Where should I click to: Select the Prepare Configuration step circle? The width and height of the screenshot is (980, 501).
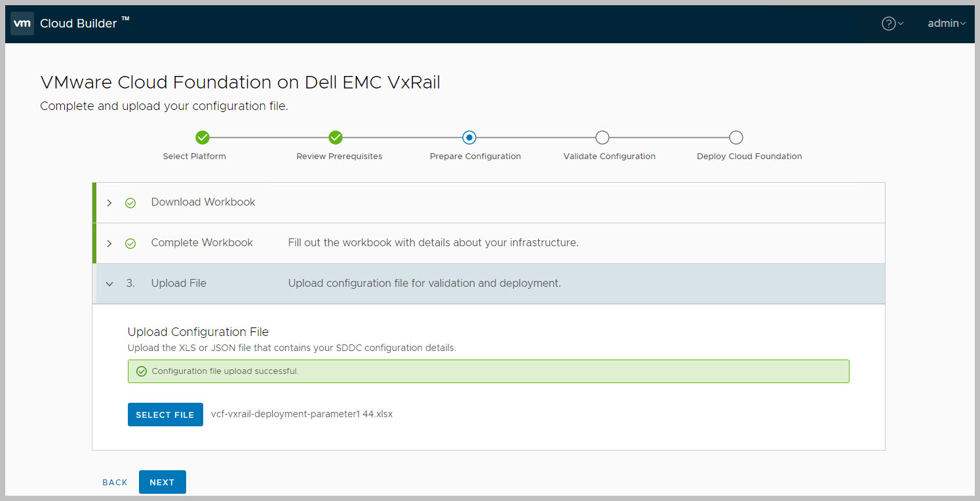coord(469,138)
